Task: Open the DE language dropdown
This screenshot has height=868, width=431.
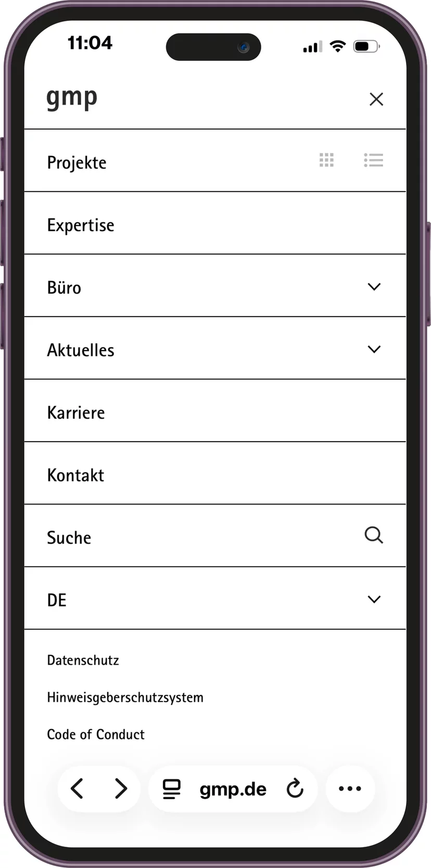Action: 215,599
